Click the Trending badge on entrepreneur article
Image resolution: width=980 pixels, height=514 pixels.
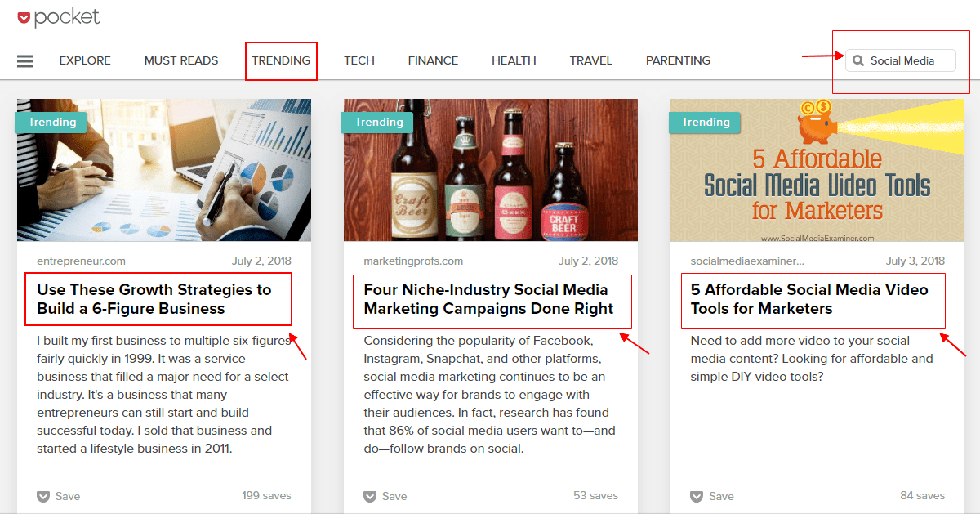51,123
